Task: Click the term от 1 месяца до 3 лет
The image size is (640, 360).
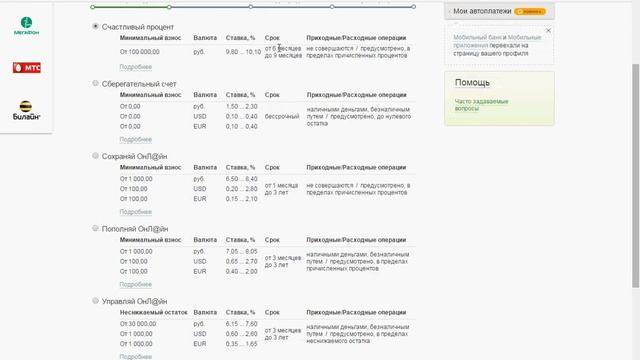Action: [x=281, y=189]
